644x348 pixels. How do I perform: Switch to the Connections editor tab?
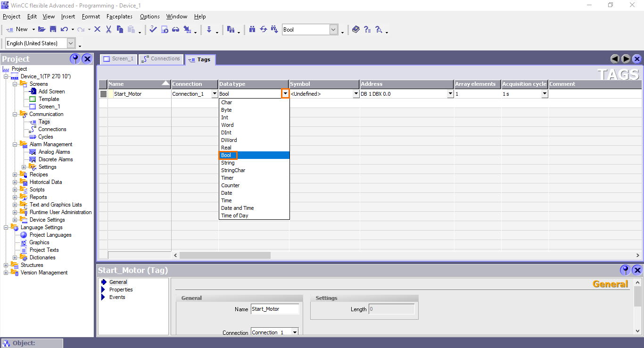click(x=160, y=59)
